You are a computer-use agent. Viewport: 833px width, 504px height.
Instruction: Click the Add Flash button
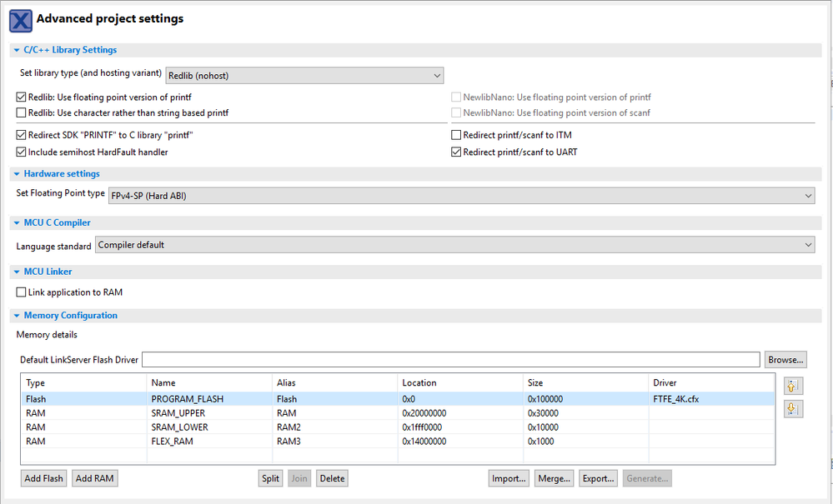tap(44, 478)
